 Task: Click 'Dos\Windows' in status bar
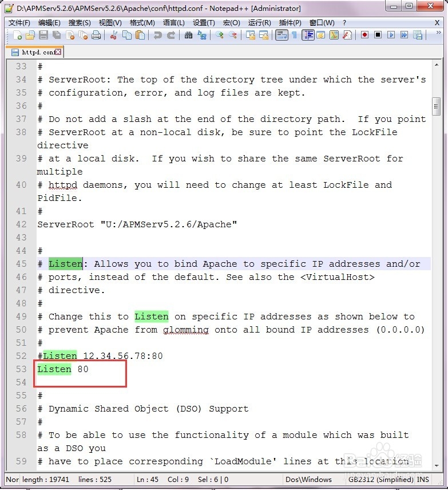(x=308, y=479)
